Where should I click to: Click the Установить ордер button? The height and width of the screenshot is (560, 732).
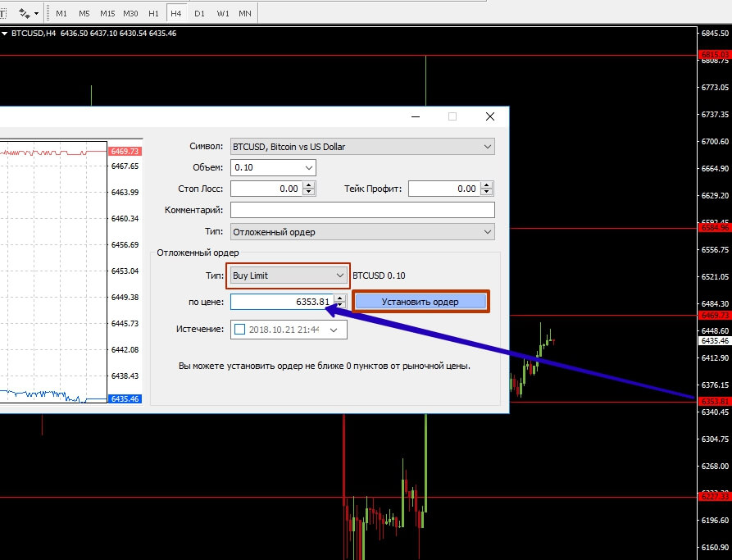point(421,302)
